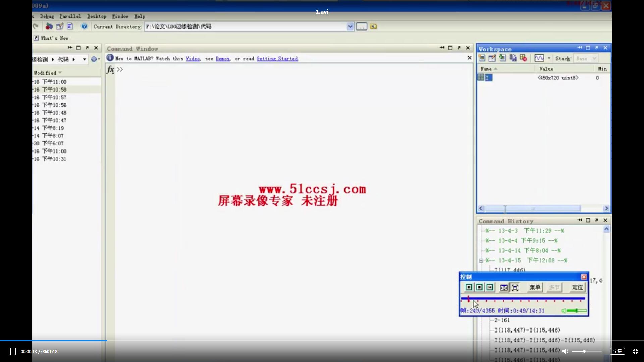Click the fx function browser icon
The height and width of the screenshot is (362, 644).
pyautogui.click(x=110, y=69)
